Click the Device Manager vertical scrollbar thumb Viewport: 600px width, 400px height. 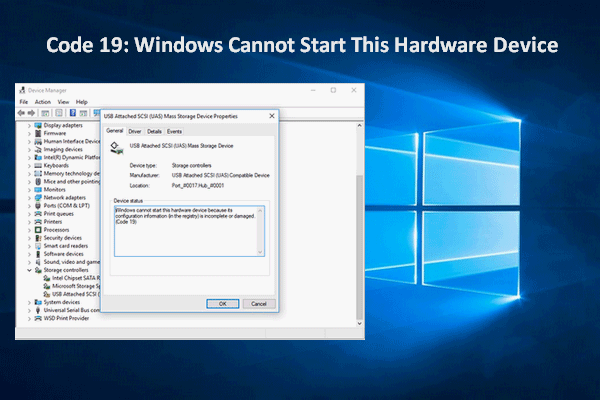pos(359,247)
